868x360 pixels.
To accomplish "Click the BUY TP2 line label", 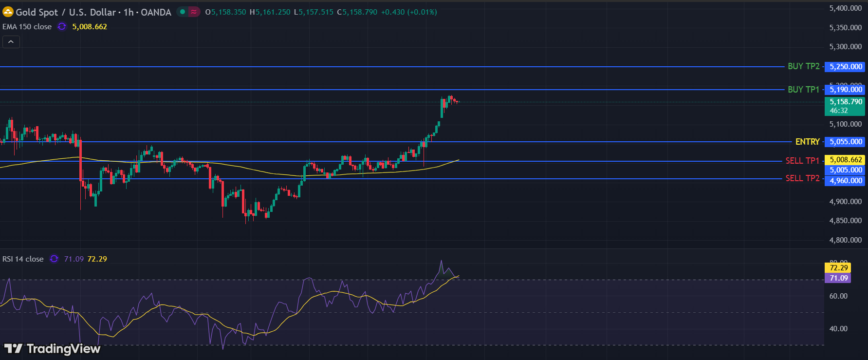I will click(803, 66).
